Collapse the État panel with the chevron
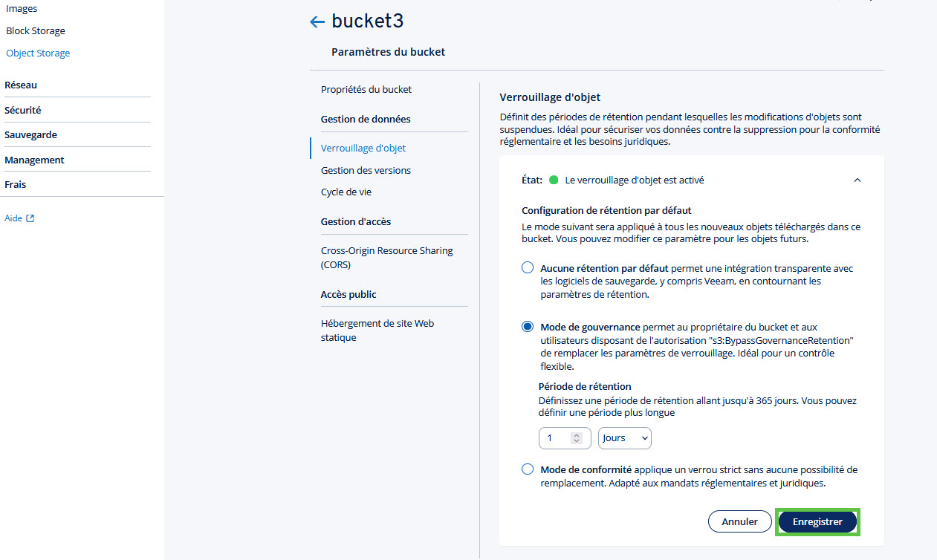 coord(857,180)
